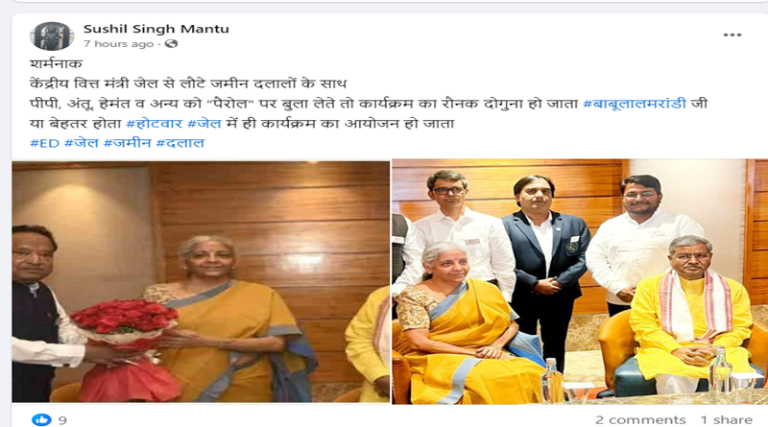The width and height of the screenshot is (768, 427).
Task: Open the three-dots post options menu
Action: pos(732,35)
